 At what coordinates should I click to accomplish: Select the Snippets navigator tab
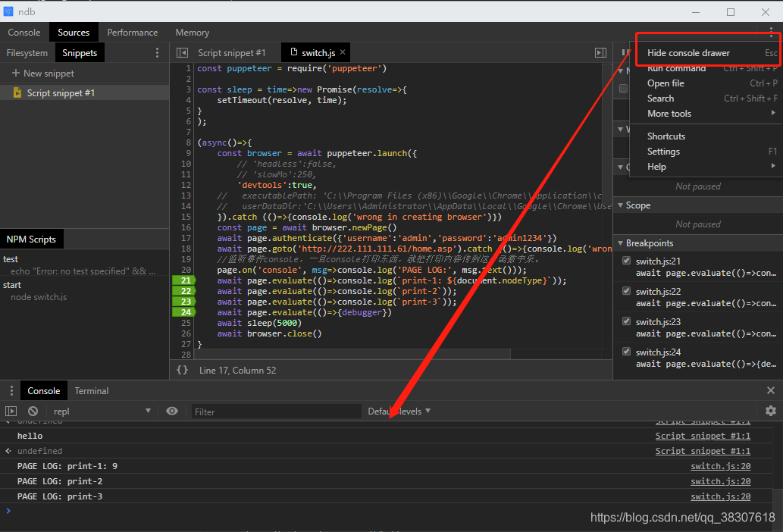[80, 53]
